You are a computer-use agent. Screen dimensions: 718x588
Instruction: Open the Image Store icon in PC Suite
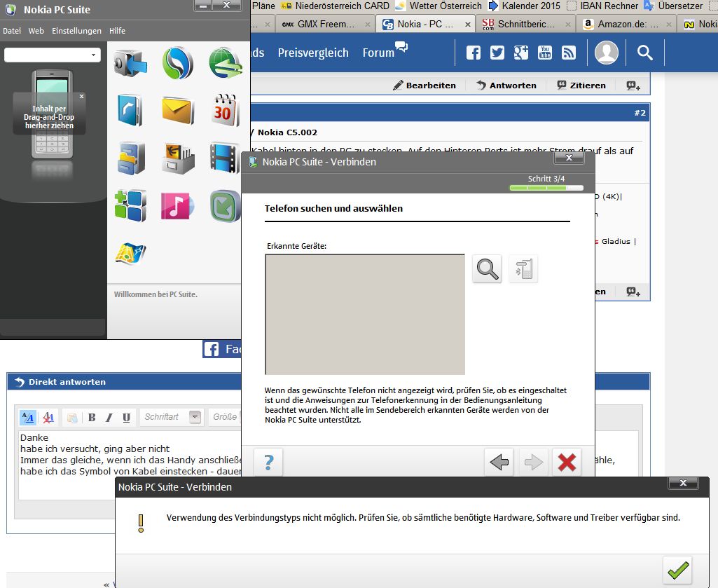[x=178, y=158]
